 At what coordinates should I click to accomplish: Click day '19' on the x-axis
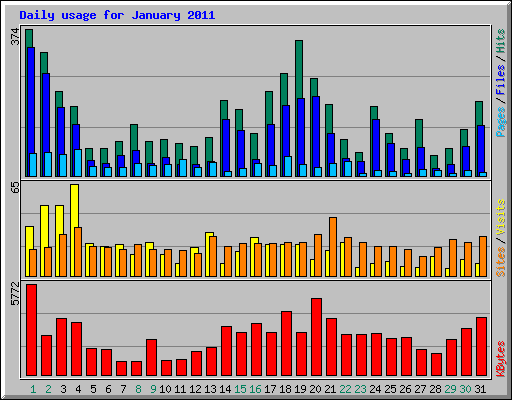(x=300, y=389)
